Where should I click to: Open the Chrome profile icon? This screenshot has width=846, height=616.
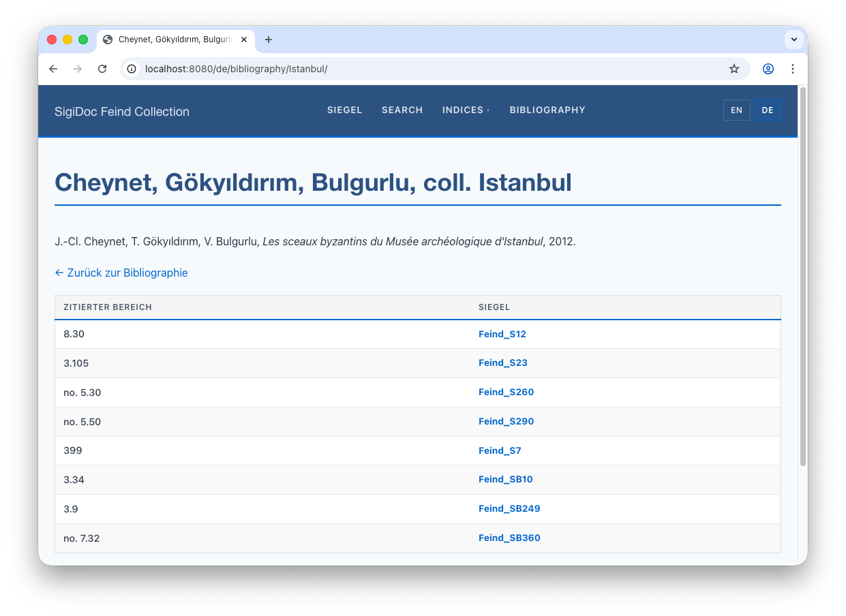pos(768,69)
